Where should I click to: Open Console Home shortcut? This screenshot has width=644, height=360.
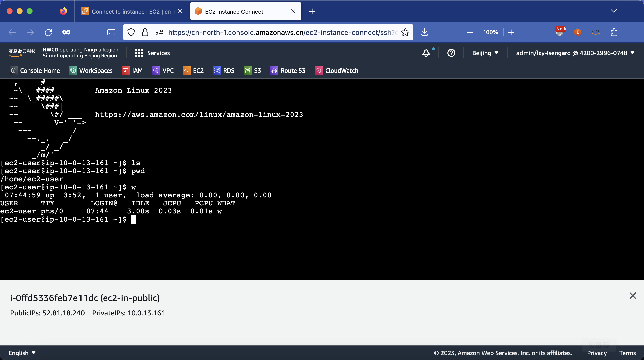35,71
